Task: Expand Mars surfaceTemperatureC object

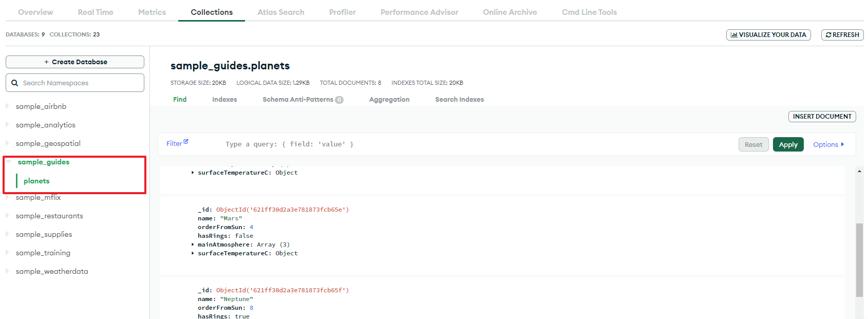Action: coord(193,253)
